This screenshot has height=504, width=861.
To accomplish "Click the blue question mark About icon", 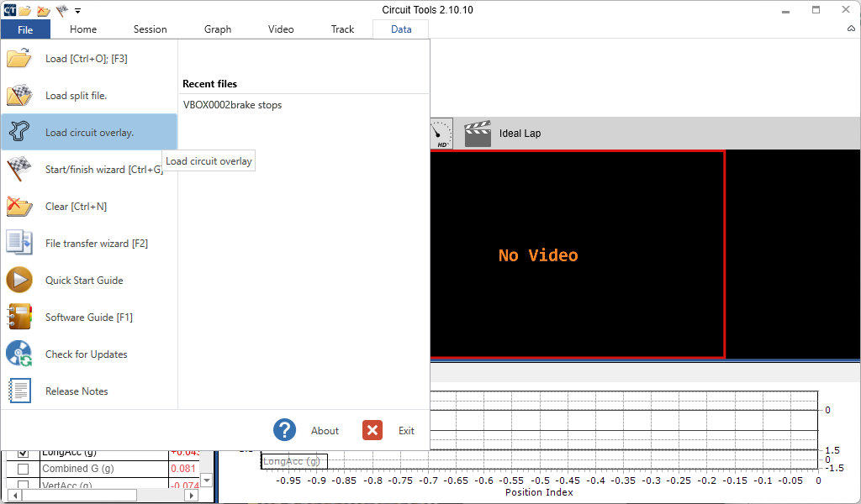I will pyautogui.click(x=284, y=430).
